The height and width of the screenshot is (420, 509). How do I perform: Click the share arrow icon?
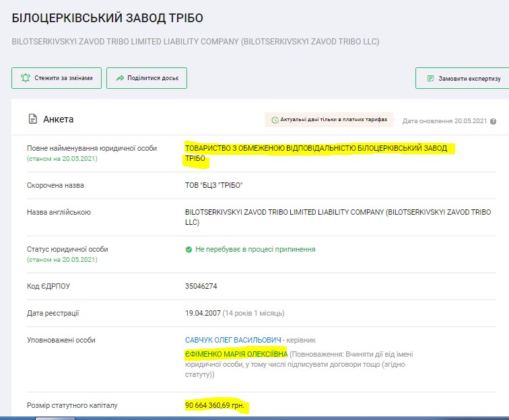tap(120, 78)
